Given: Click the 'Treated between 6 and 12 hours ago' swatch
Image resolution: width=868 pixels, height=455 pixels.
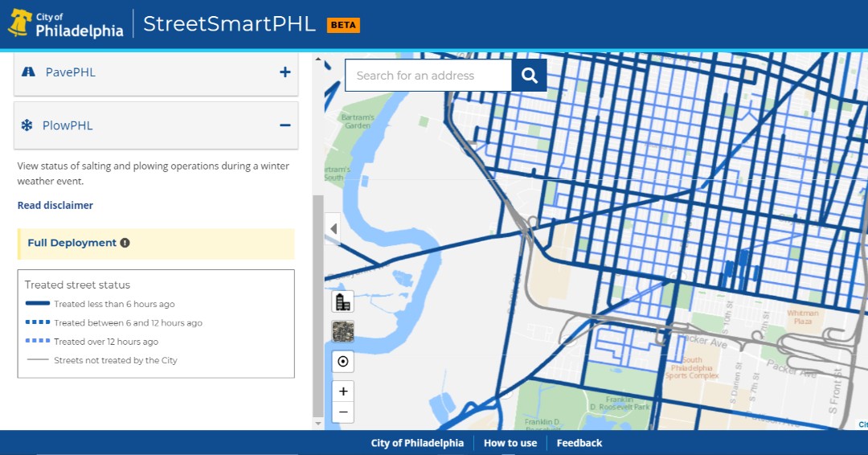Looking at the screenshot, I should [38, 322].
